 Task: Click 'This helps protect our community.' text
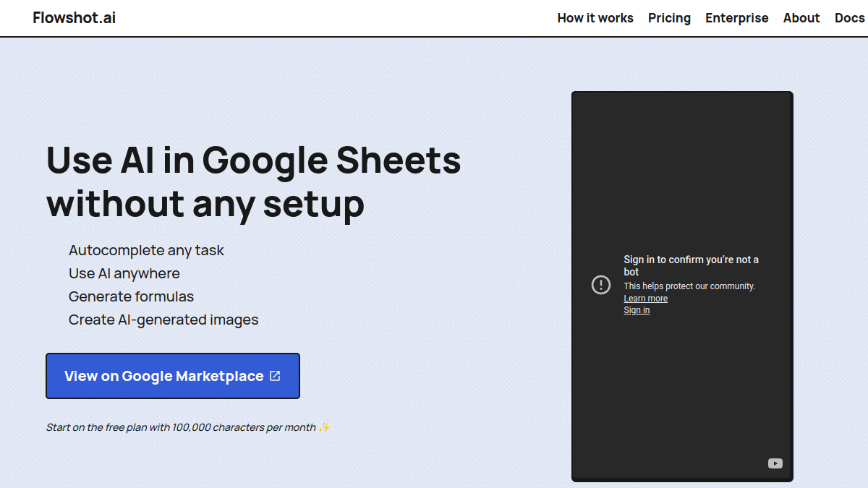pos(689,286)
